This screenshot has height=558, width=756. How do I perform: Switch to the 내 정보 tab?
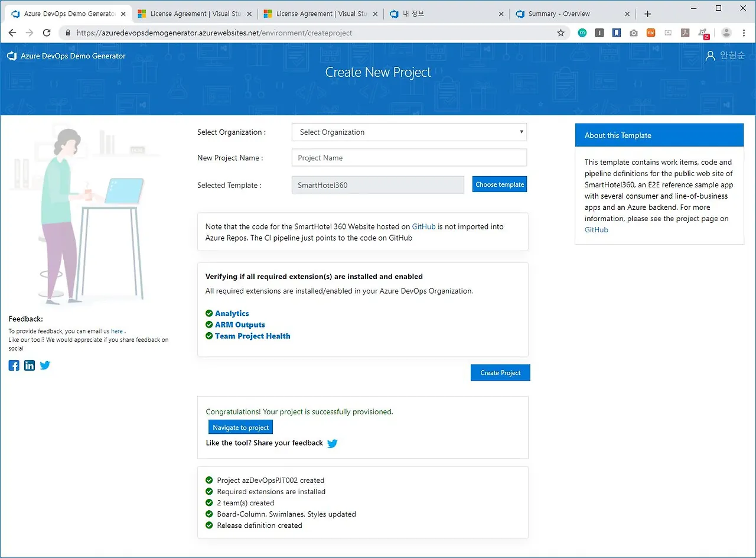click(447, 14)
